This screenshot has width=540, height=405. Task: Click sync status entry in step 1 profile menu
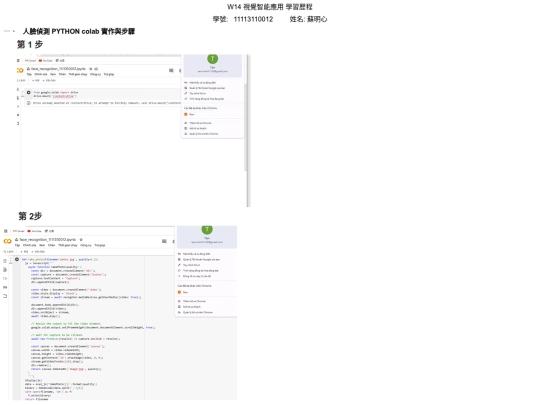pyautogui.click(x=204, y=99)
